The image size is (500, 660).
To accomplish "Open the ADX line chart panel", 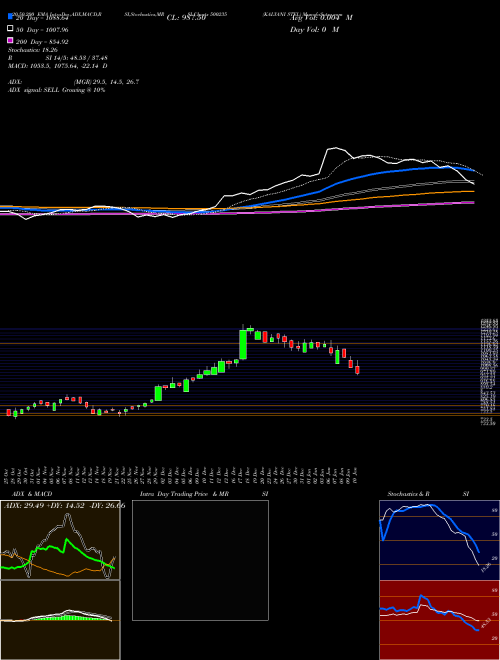I will click(60, 540).
